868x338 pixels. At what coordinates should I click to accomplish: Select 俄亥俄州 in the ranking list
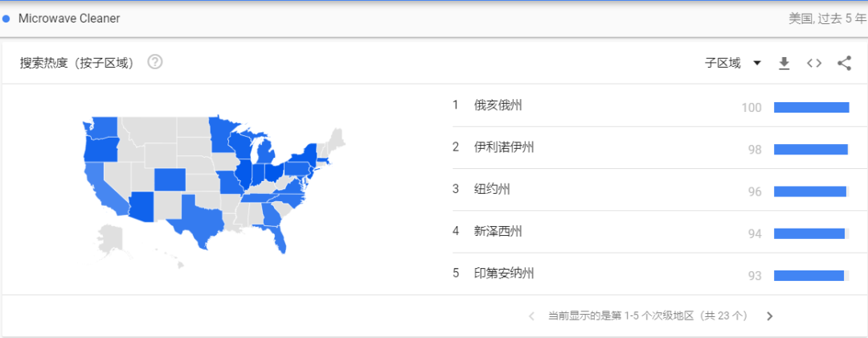498,105
